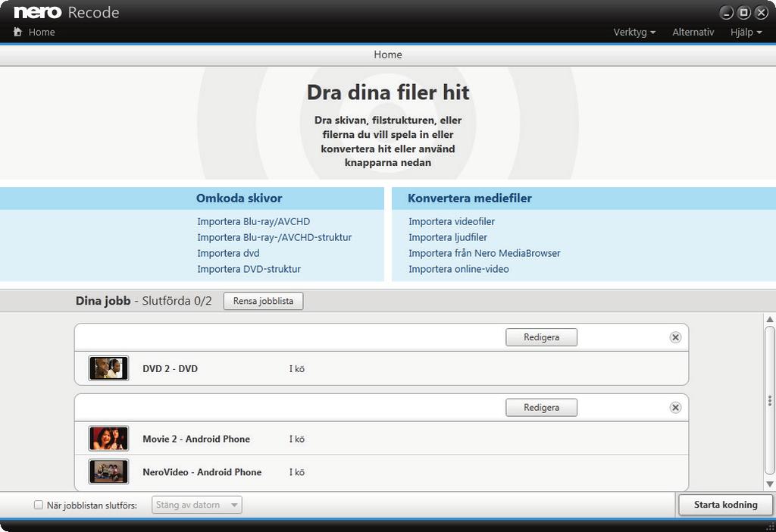Open the Movie 2 - Android Phone thumbnail
776x532 pixels.
coord(108,439)
